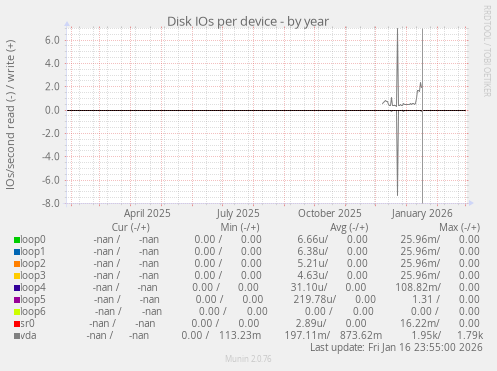
Task: Click the lime loop6 legend swatch
Action: click(17, 312)
